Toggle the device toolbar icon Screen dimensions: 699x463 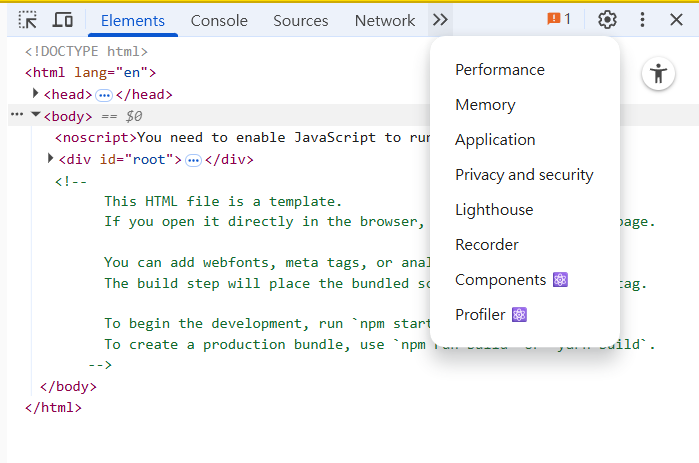pos(62,20)
